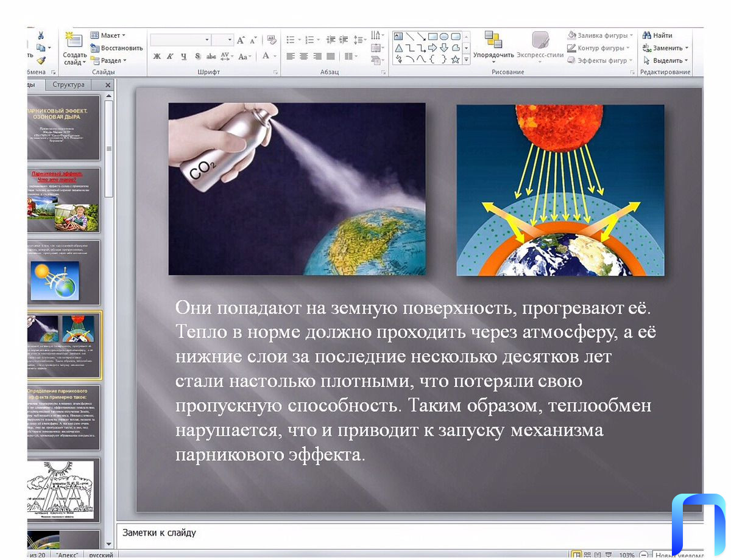Click Decrease Font Size icon

253,40
